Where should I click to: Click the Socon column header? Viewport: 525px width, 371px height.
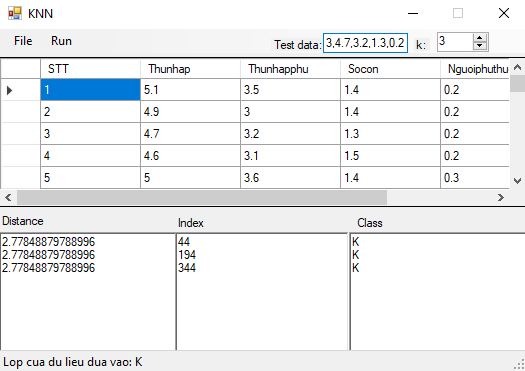(390, 69)
